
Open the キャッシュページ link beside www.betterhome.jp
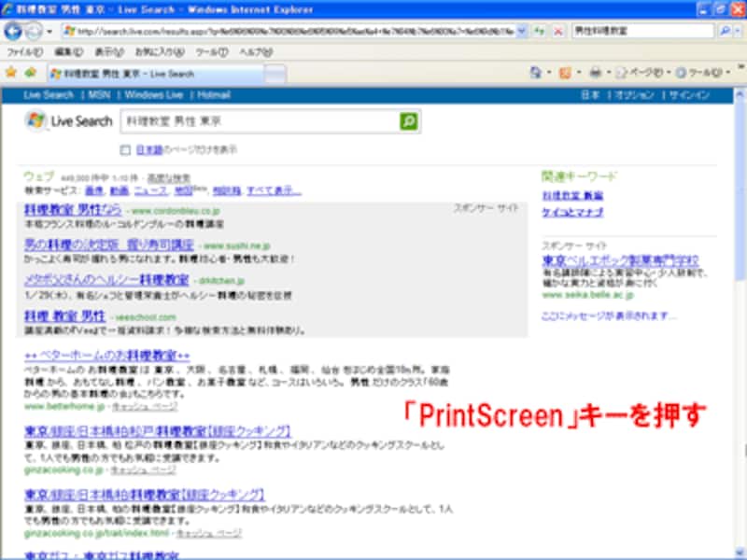145,407
